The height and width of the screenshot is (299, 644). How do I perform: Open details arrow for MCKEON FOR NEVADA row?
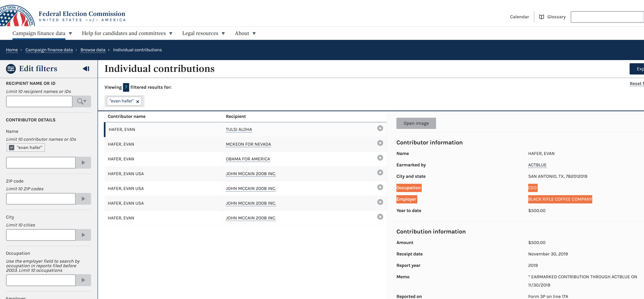[380, 143]
